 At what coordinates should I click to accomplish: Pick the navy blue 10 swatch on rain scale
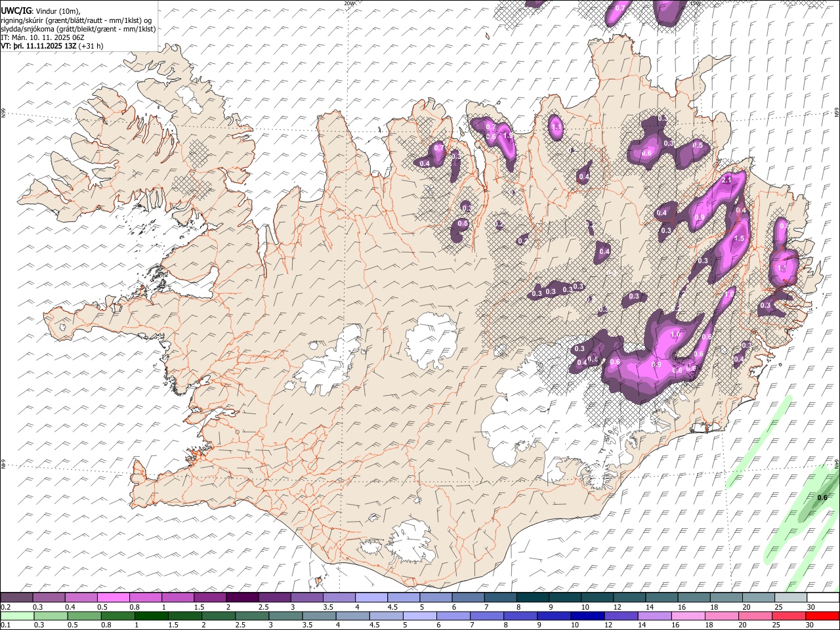587,616
